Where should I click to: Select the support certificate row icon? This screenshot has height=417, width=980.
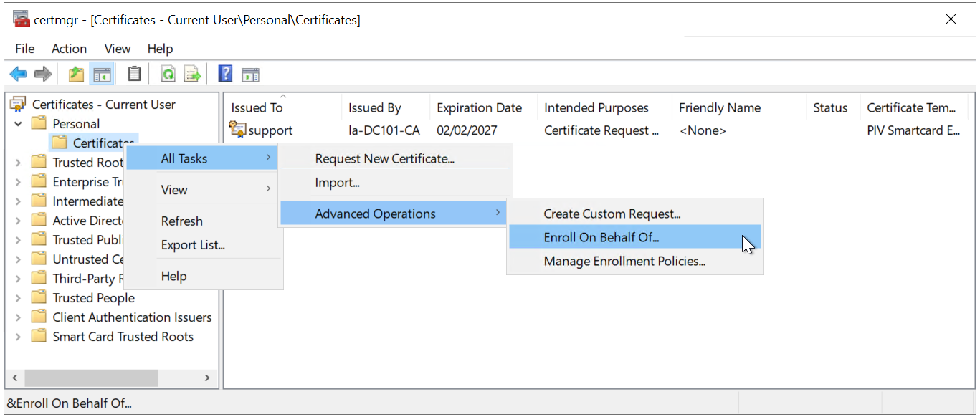[237, 130]
